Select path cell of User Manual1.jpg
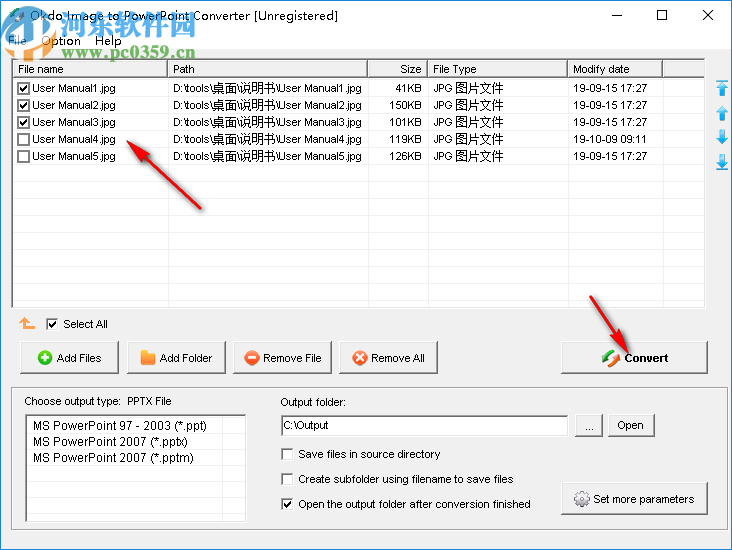 [267, 88]
